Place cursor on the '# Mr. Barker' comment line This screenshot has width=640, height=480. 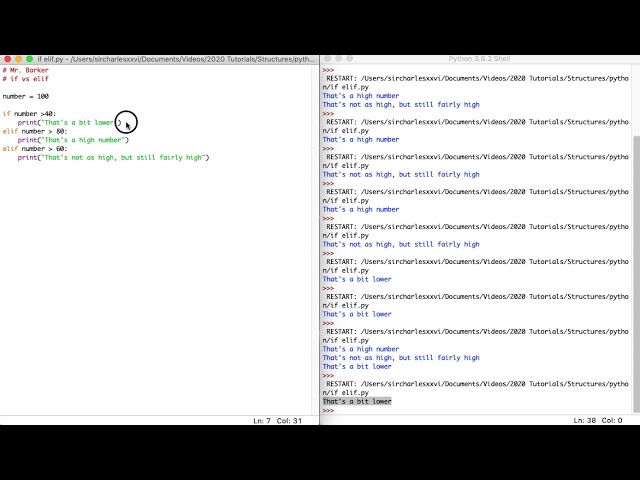(x=25, y=70)
